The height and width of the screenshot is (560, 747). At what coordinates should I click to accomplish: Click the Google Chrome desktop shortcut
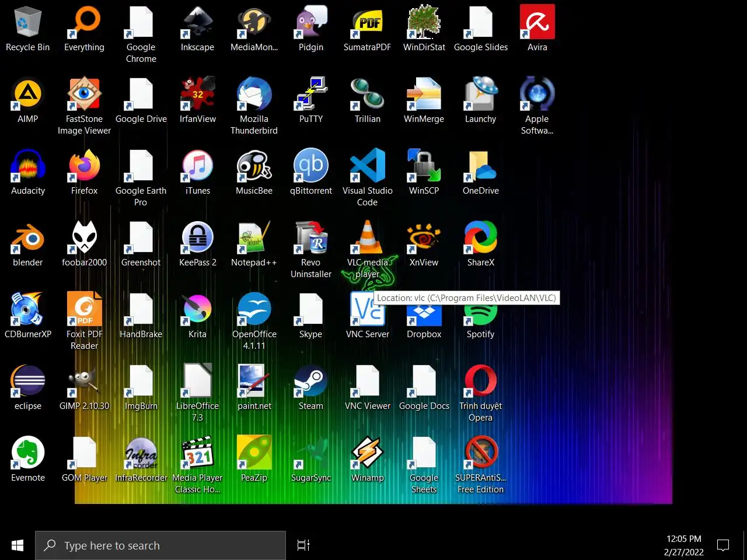141,22
